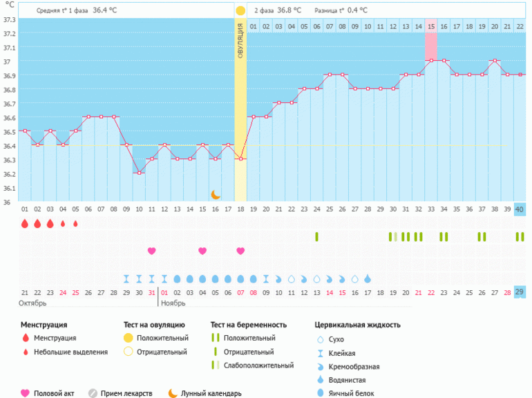Screen dimensions: 532x398
Task: Select the heart icon on cycle day 11
Action: [x=151, y=250]
